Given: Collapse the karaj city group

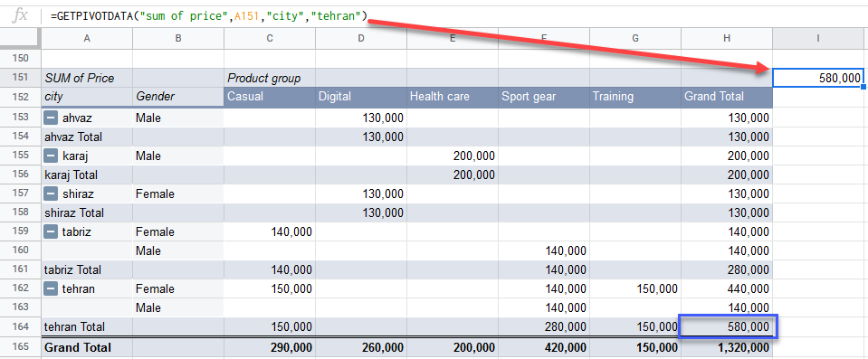Looking at the screenshot, I should pyautogui.click(x=51, y=156).
